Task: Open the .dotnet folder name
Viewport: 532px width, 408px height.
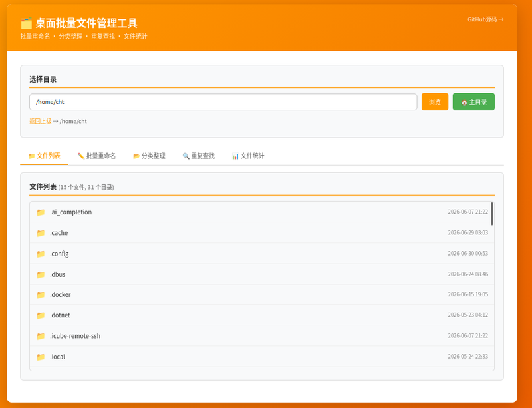Action: click(60, 315)
